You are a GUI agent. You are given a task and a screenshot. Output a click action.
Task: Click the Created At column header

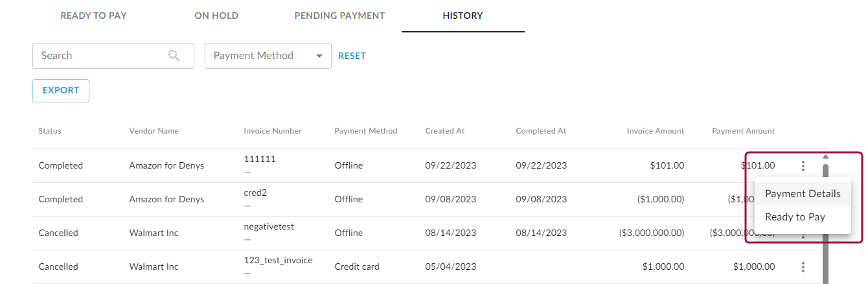tap(444, 131)
